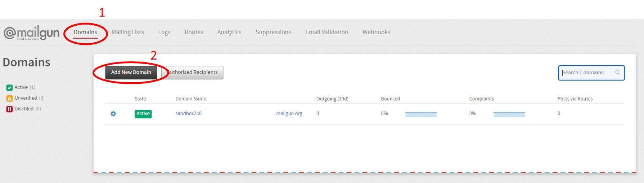644x183 pixels.
Task: Click the Complaints percentage bar
Action: [509, 114]
